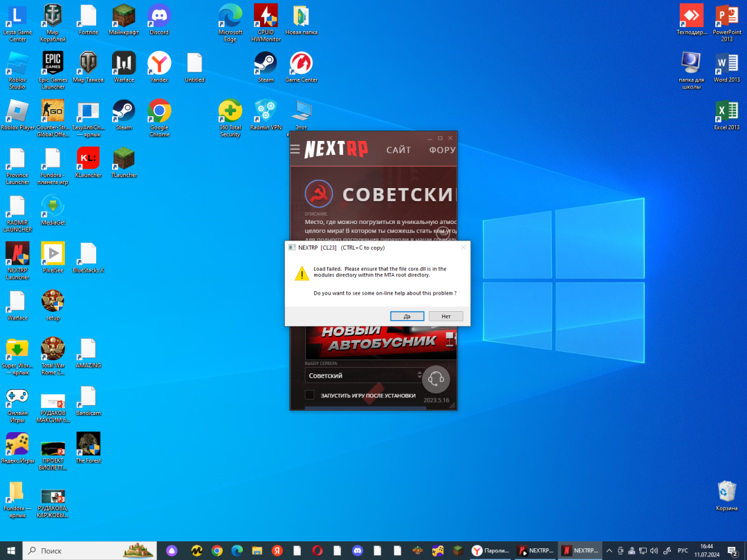Select Fortnite desktop shortcut
This screenshot has width=747, height=560.
[88, 19]
